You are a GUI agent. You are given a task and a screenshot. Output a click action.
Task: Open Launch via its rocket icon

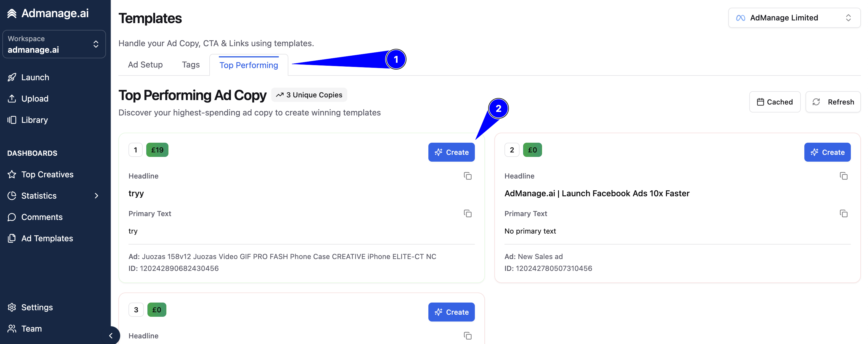point(12,77)
